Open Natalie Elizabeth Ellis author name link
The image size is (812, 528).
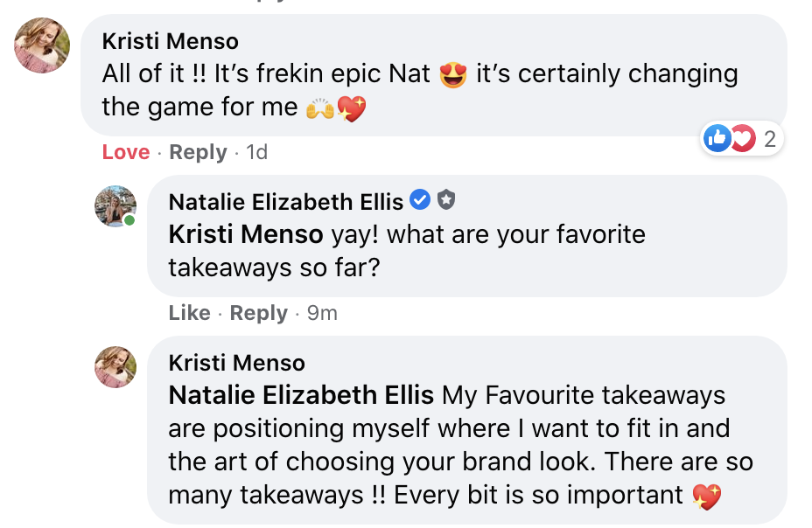(285, 202)
